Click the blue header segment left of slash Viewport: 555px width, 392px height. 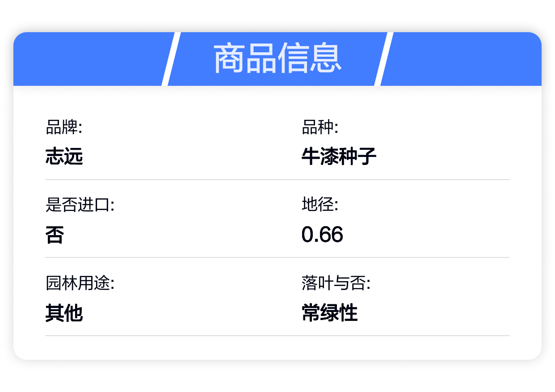(x=90, y=59)
